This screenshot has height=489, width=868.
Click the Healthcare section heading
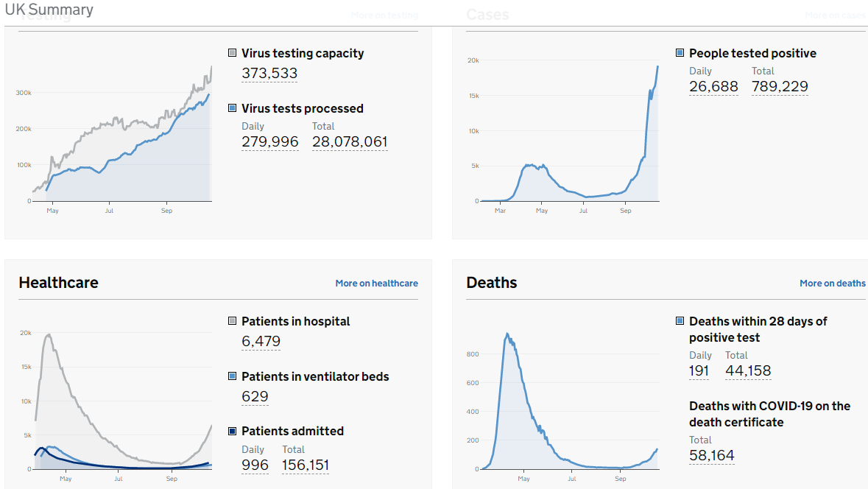(58, 283)
